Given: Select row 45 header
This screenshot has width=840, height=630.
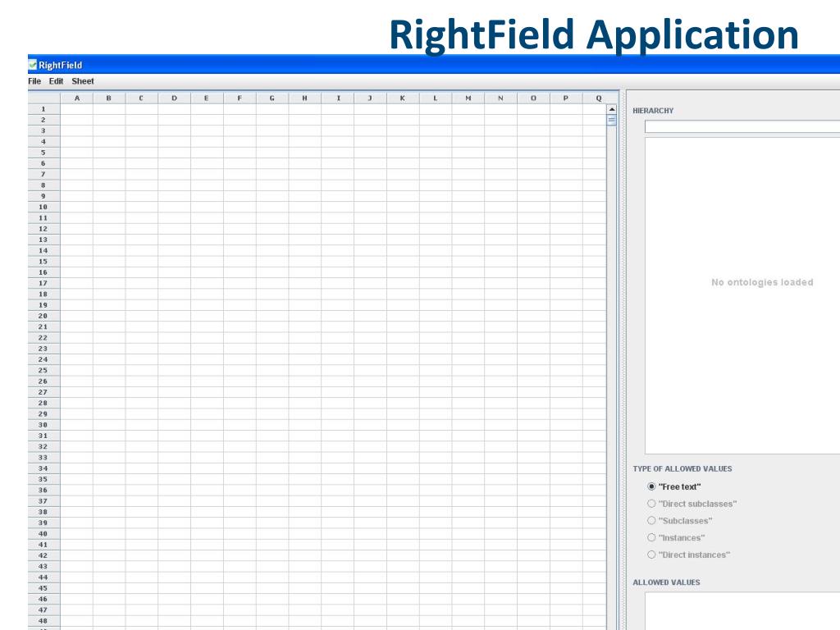Looking at the screenshot, I should [44, 588].
